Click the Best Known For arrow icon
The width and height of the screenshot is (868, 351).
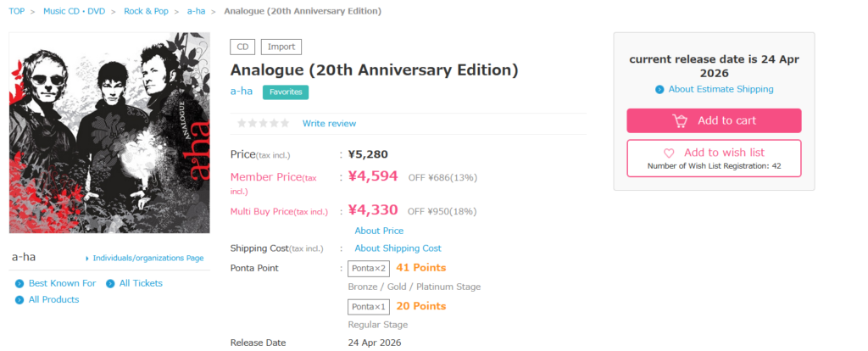point(19,283)
